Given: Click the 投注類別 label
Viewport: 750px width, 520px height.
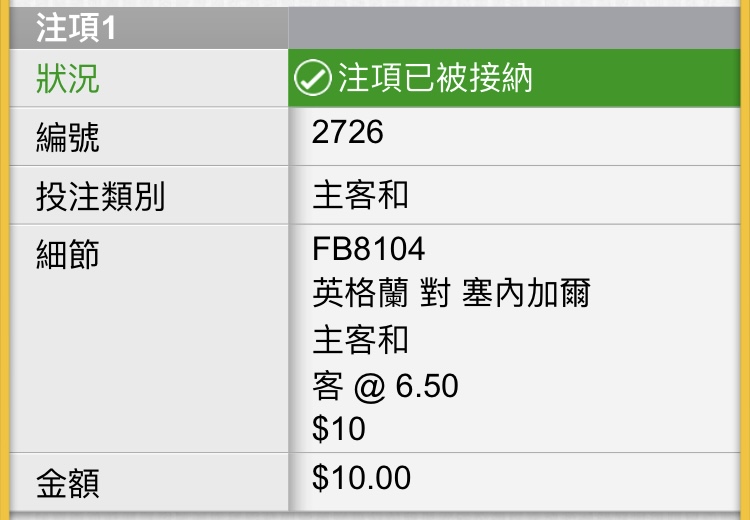Looking at the screenshot, I should 100,196.
